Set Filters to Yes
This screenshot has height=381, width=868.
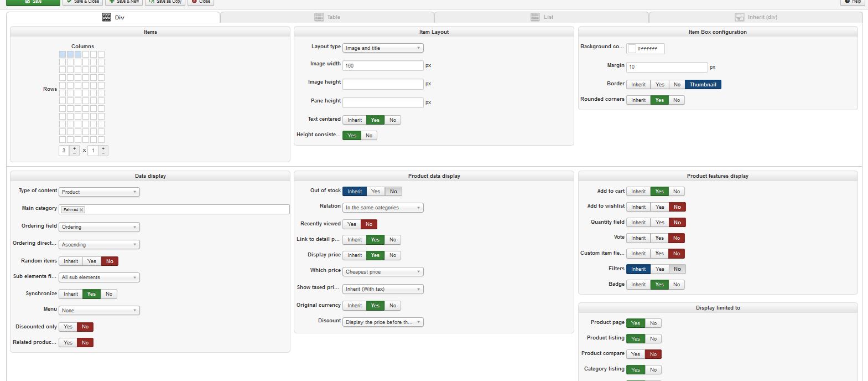[660, 269]
